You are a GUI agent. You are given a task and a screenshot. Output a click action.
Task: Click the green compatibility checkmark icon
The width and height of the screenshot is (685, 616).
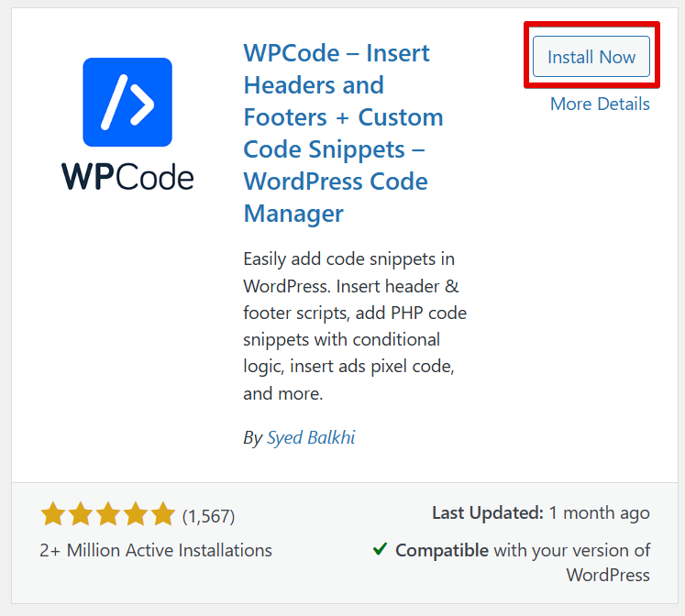tap(380, 549)
